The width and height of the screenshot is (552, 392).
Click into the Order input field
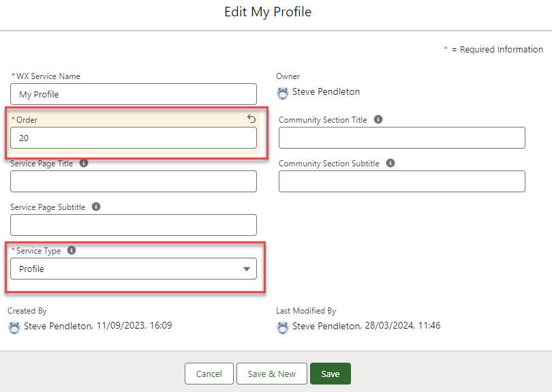pyautogui.click(x=134, y=138)
